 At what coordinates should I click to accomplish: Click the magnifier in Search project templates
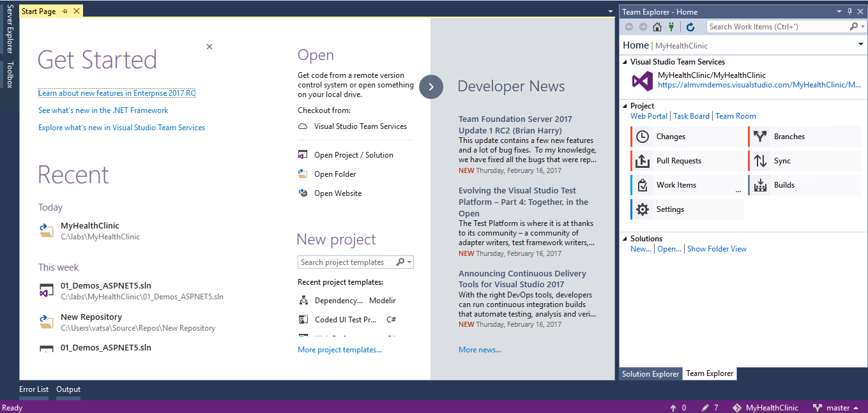(x=400, y=262)
